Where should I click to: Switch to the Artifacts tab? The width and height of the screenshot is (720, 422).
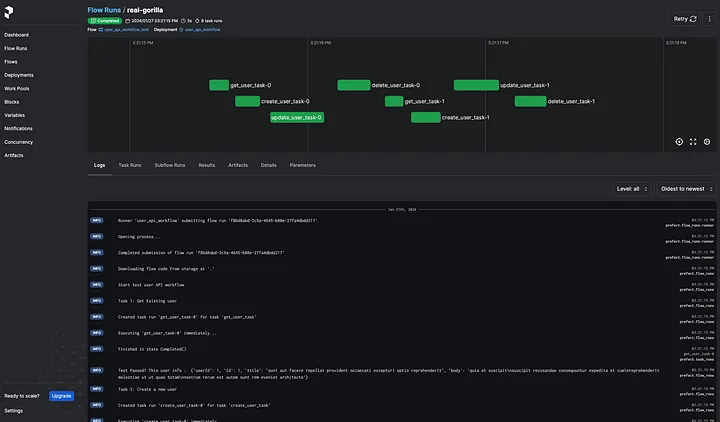(x=238, y=165)
